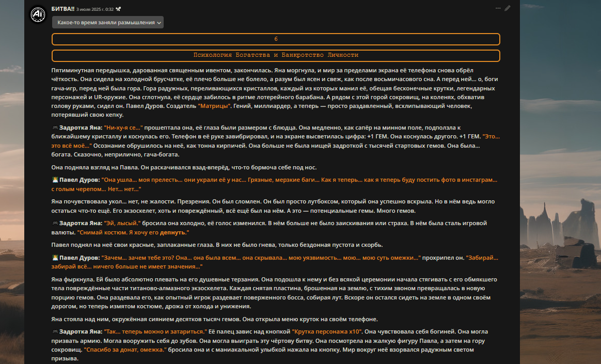Click the character name БИТВА!!
Image resolution: width=601 pixels, height=364 pixels.
click(x=63, y=9)
